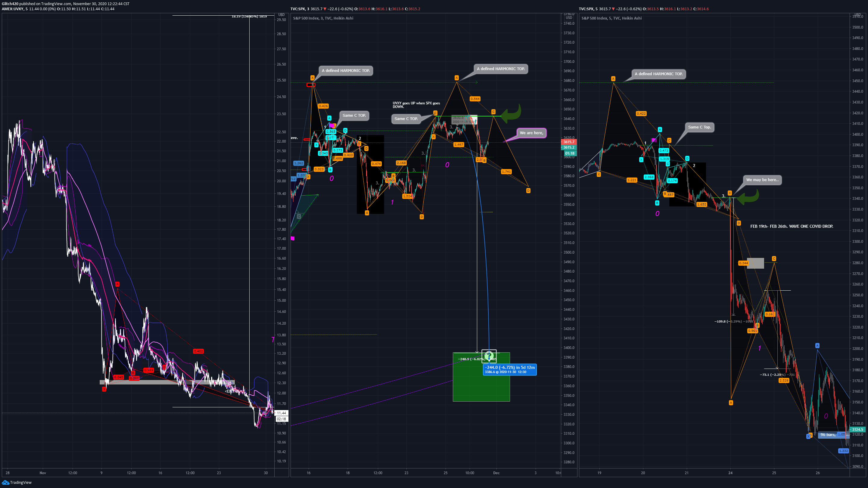Click 'S&P 500 Index, 3, TVC, Heikin Ashi' title
The height and width of the screenshot is (488, 868).
pos(323,18)
